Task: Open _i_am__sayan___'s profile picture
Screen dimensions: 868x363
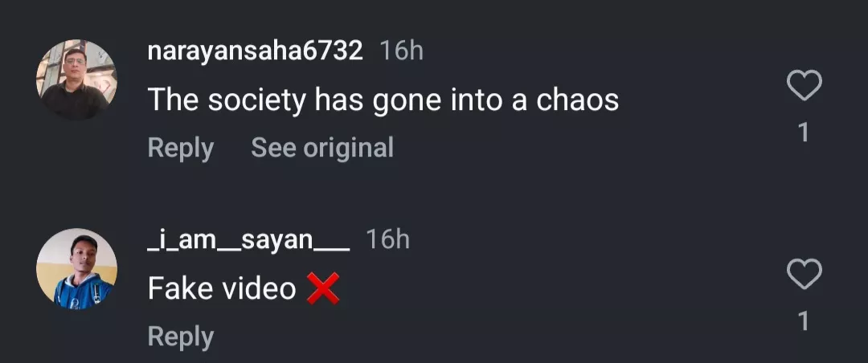Action: coord(76,269)
